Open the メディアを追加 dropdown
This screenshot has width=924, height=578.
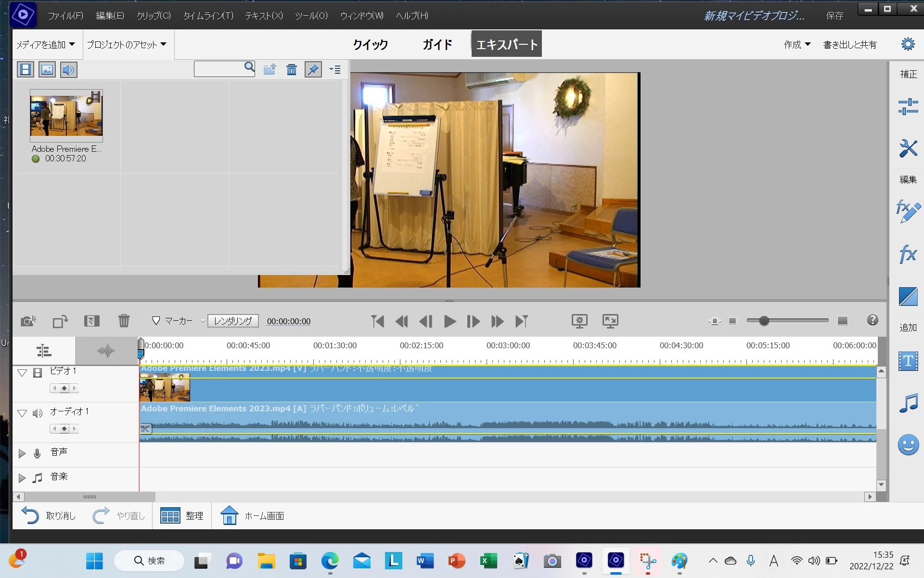tap(46, 44)
